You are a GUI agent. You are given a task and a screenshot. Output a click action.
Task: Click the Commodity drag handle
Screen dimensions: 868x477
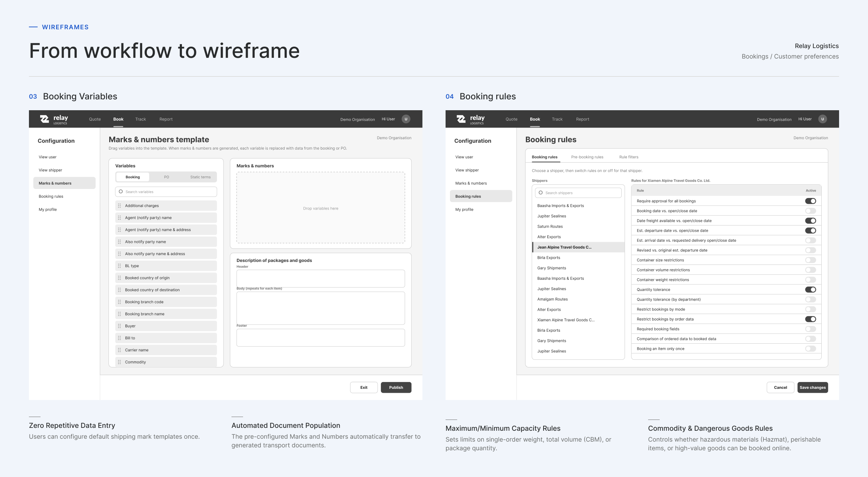(x=119, y=362)
